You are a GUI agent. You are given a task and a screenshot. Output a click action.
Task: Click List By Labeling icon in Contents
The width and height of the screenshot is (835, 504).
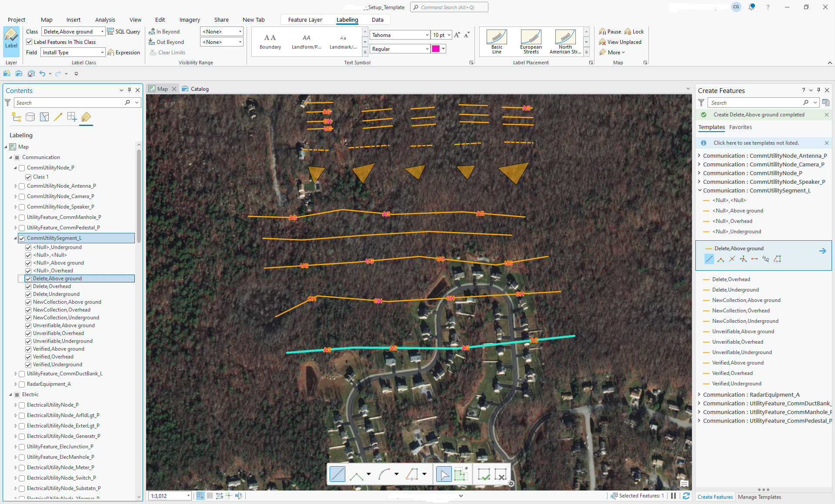[x=86, y=117]
